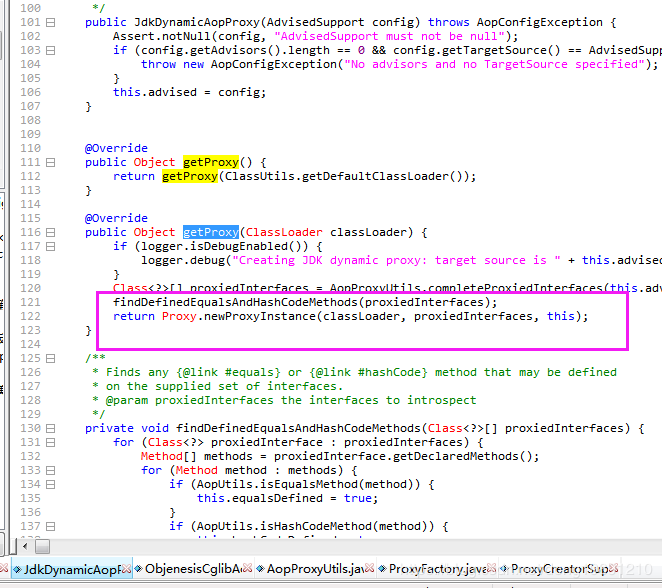This screenshot has height=588, width=662.
Task: Click the file icon on ProxyFactory.java tab
Action: 382,569
